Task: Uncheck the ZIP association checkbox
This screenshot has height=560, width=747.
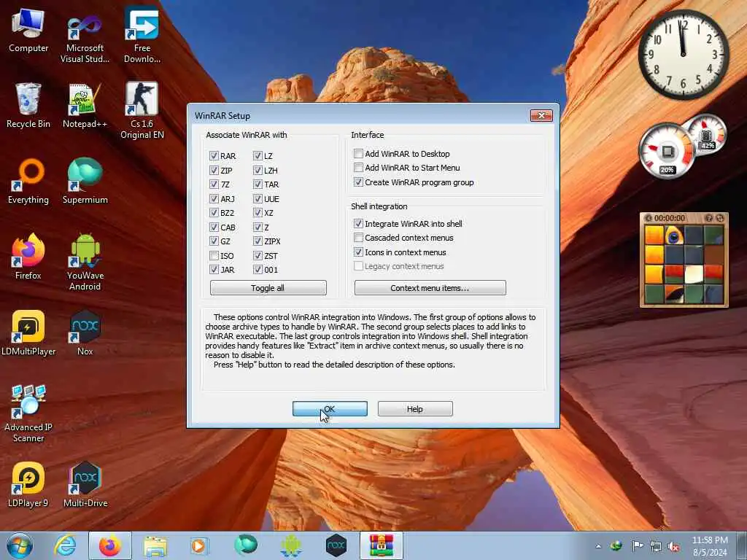Action: tap(214, 170)
